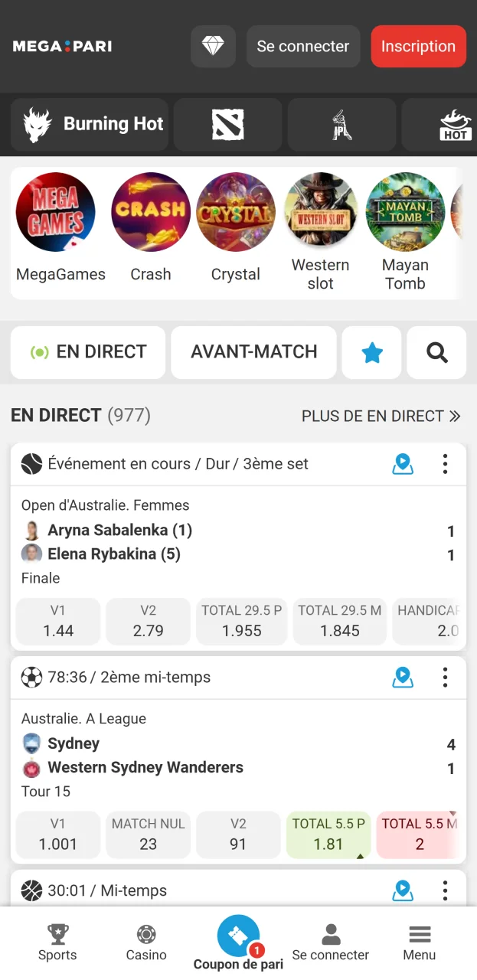This screenshot has height=980, width=477.
Task: Click the Sports trophy icon in bottom bar
Action: (x=57, y=940)
